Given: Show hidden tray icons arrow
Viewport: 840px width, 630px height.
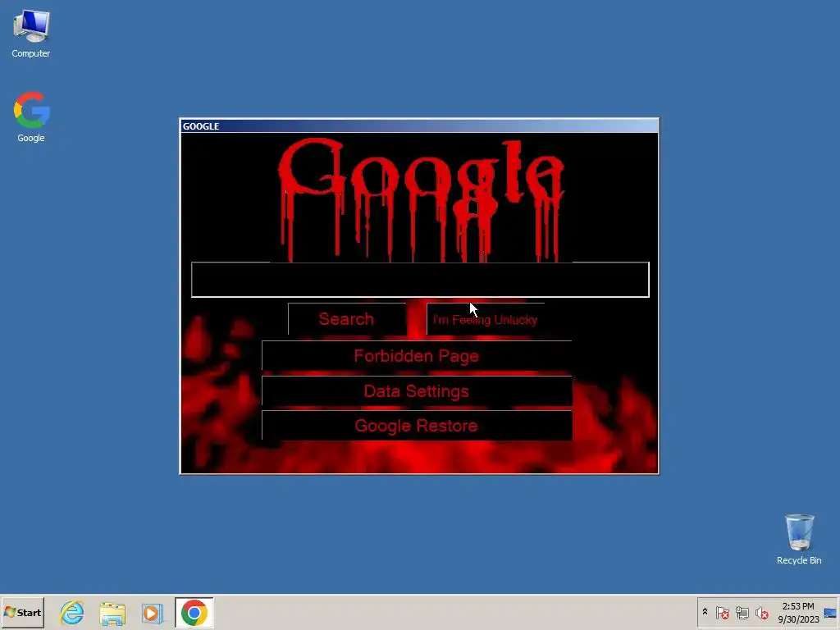Looking at the screenshot, I should tap(705, 612).
